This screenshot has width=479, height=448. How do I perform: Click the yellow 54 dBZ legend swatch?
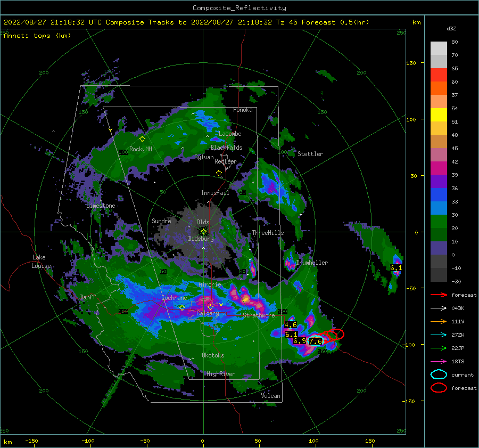pos(439,115)
